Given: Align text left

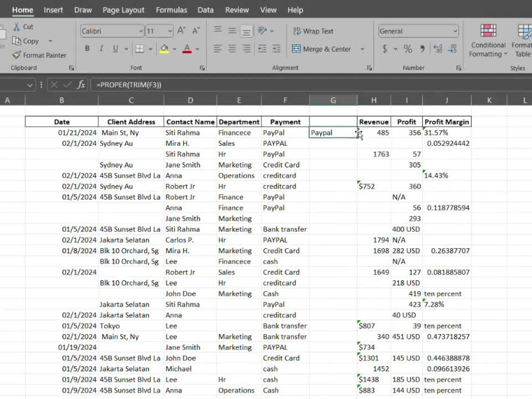Looking at the screenshot, I should point(218,49).
